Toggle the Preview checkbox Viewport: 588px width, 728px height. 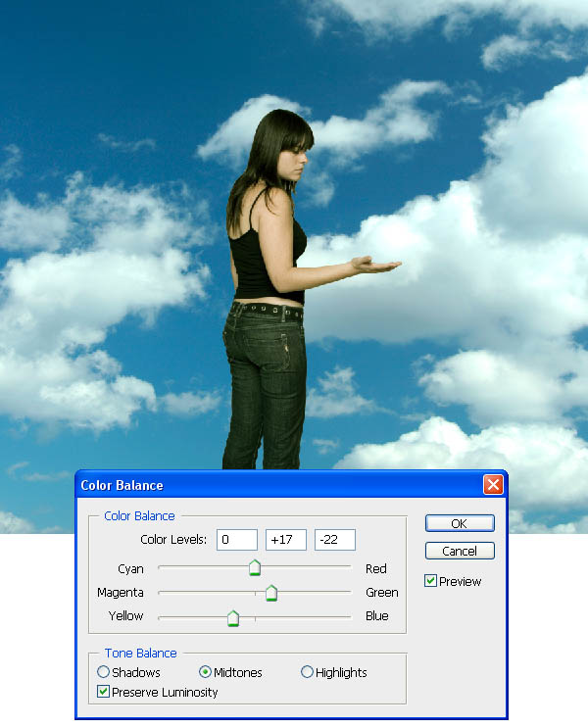(431, 581)
